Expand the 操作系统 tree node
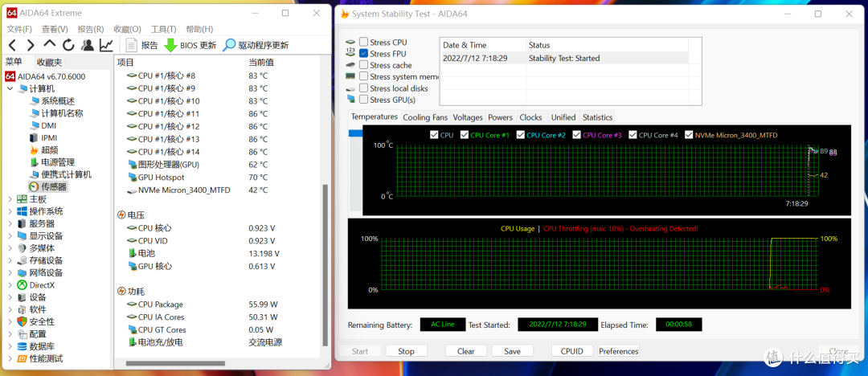 pos(10,211)
